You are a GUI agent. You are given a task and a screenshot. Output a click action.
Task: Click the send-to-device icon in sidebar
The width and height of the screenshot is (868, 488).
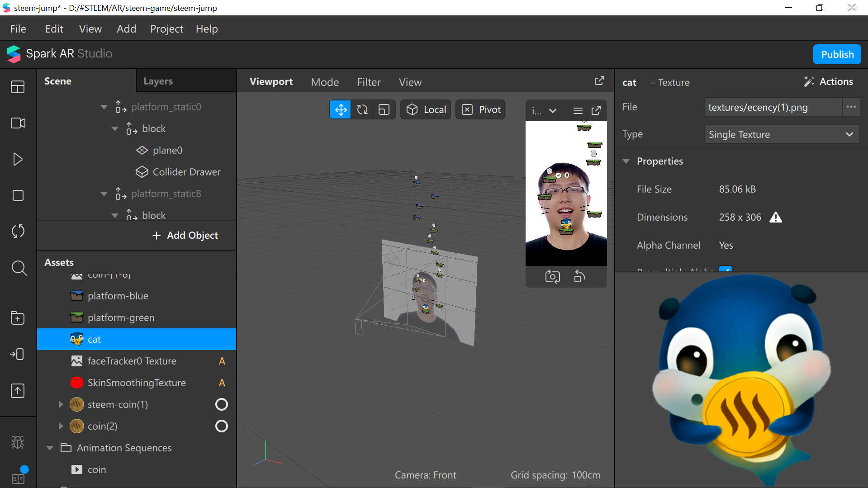pos(18,354)
